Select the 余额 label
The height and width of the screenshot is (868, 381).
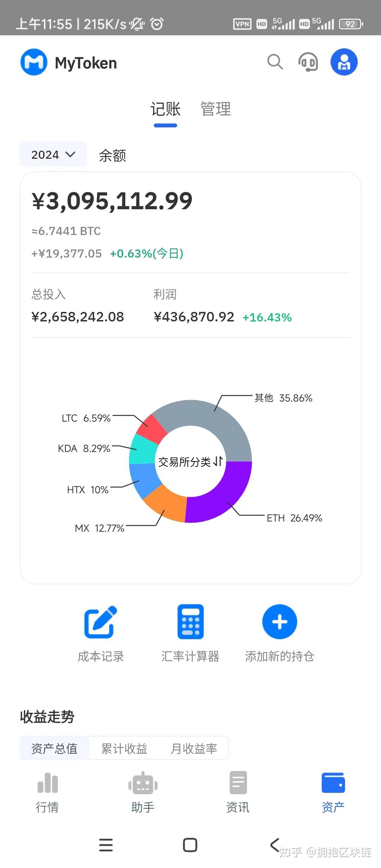pyautogui.click(x=112, y=155)
